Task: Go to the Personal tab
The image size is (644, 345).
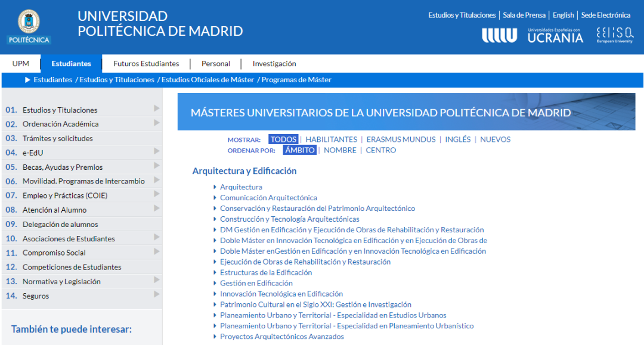Action: click(x=216, y=64)
